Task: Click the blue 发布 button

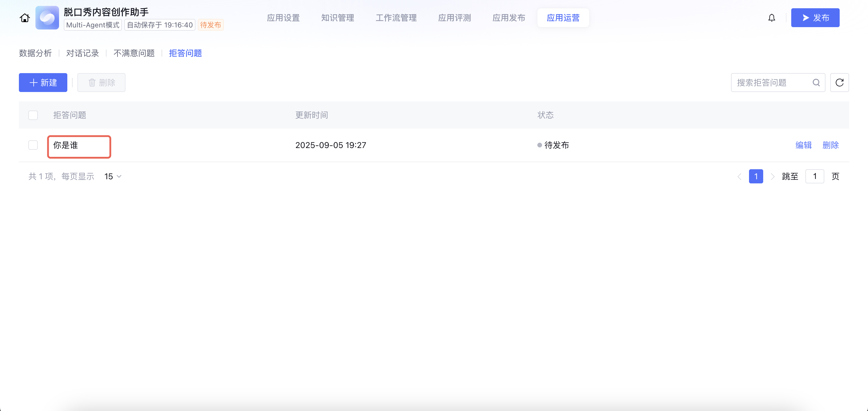Action: tap(815, 18)
